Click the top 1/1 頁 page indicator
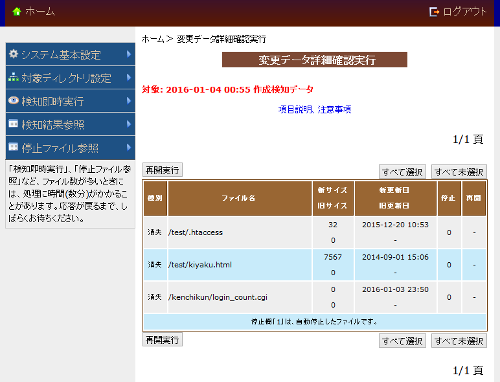 coord(468,139)
